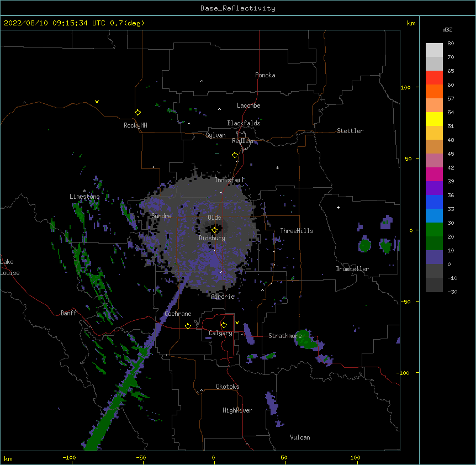The width and height of the screenshot is (476, 465).
Task: Click the 100 tick on the right axis
Action: (405, 87)
